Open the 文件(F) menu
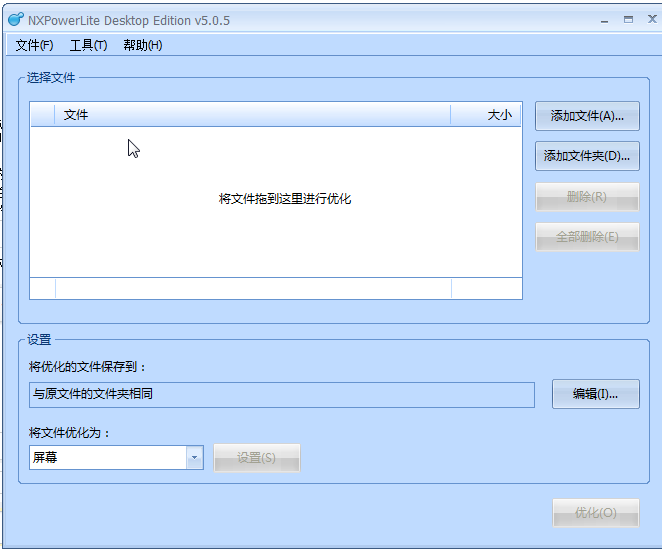 [34, 45]
